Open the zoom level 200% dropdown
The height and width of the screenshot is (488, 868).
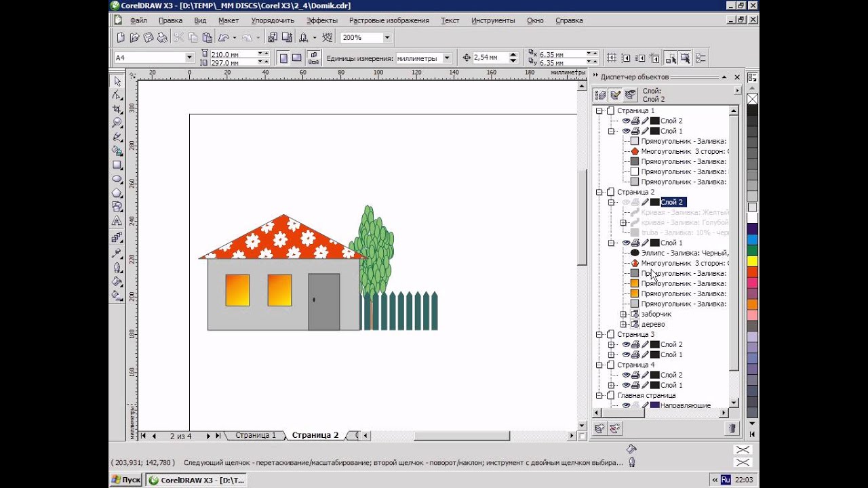coord(387,38)
